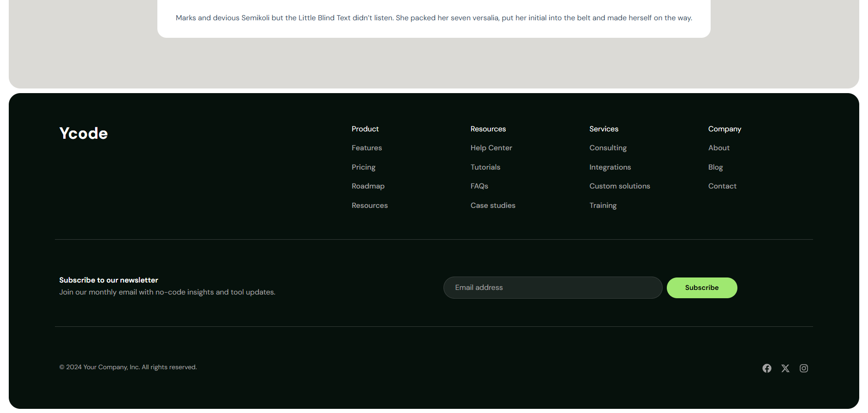Viewport: 868px width, 413px height.
Task: Browse the Case studies link
Action: pyautogui.click(x=492, y=206)
